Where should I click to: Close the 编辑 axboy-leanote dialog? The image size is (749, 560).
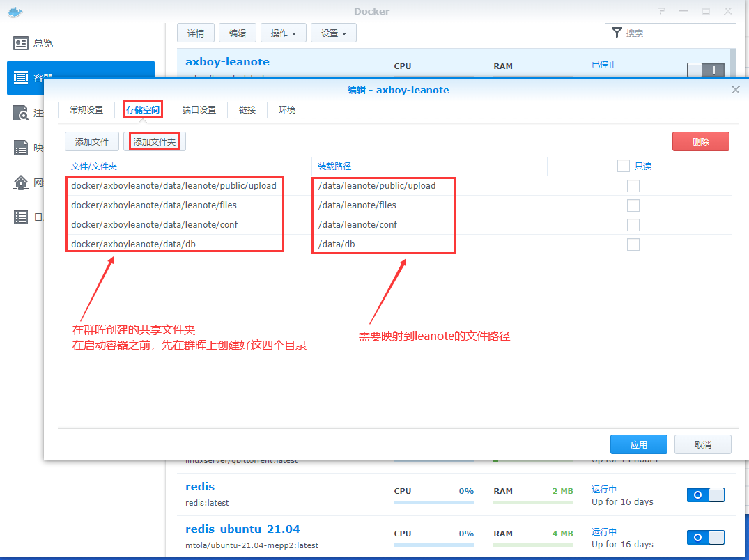click(736, 90)
